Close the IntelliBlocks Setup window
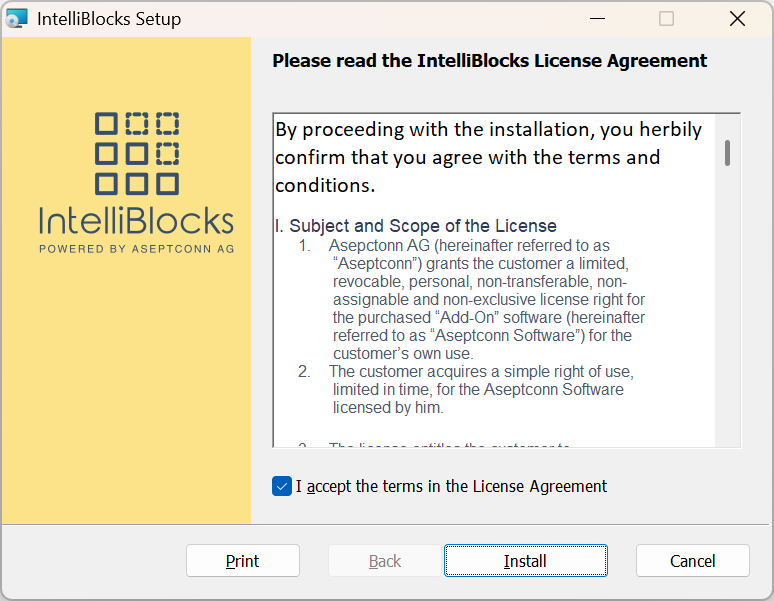Screen dimensions: 774x601 click(737, 18)
